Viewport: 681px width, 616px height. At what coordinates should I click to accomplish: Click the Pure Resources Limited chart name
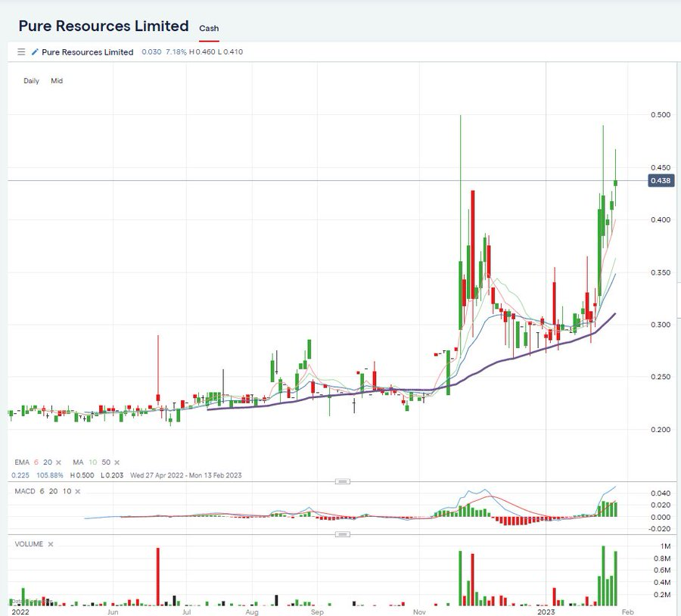click(x=87, y=52)
